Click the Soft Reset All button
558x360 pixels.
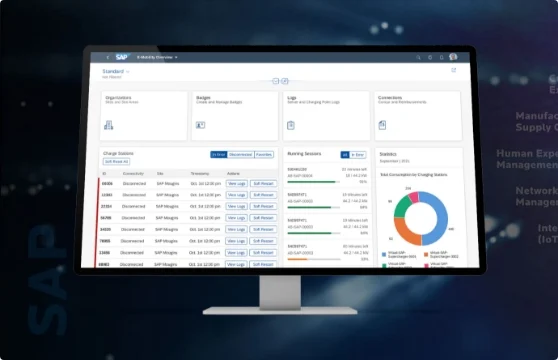(x=116, y=162)
